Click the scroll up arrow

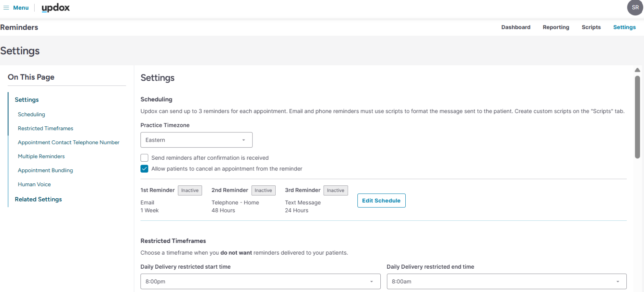tap(637, 70)
